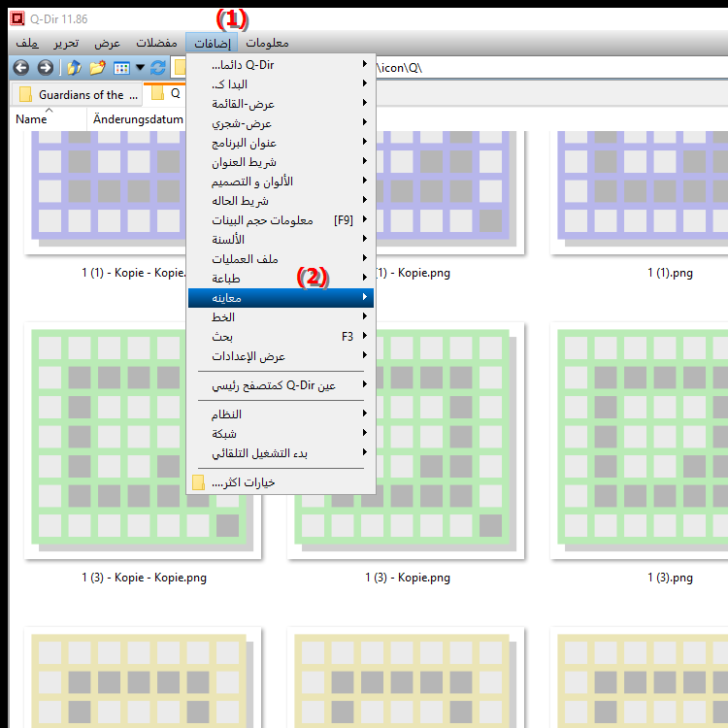The width and height of the screenshot is (728, 728).
Task: Click the Back navigation arrow icon
Action: coord(21,68)
